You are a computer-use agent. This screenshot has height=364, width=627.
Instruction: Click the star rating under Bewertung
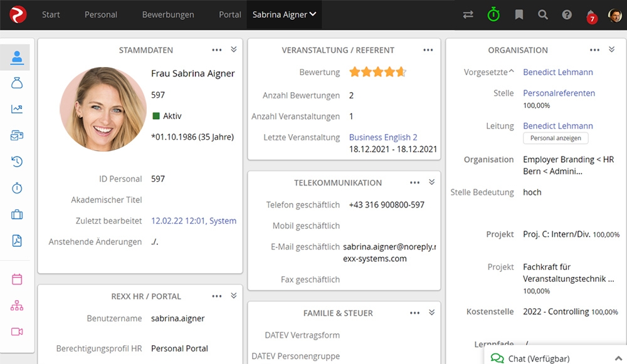click(x=377, y=72)
